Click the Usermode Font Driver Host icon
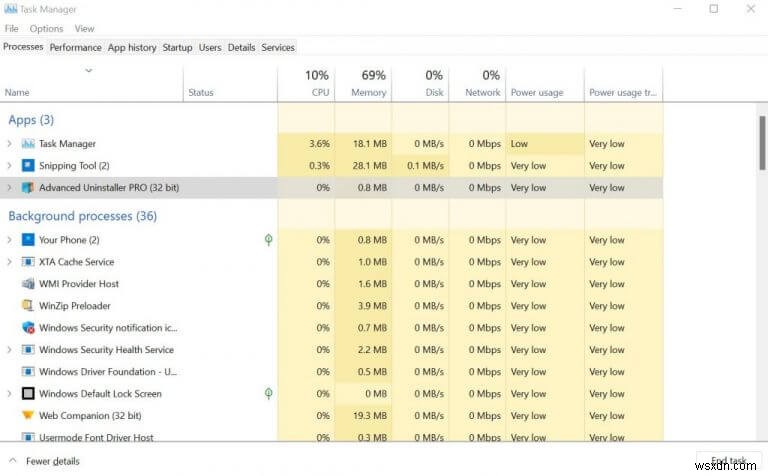This screenshot has width=768, height=476. [28, 437]
